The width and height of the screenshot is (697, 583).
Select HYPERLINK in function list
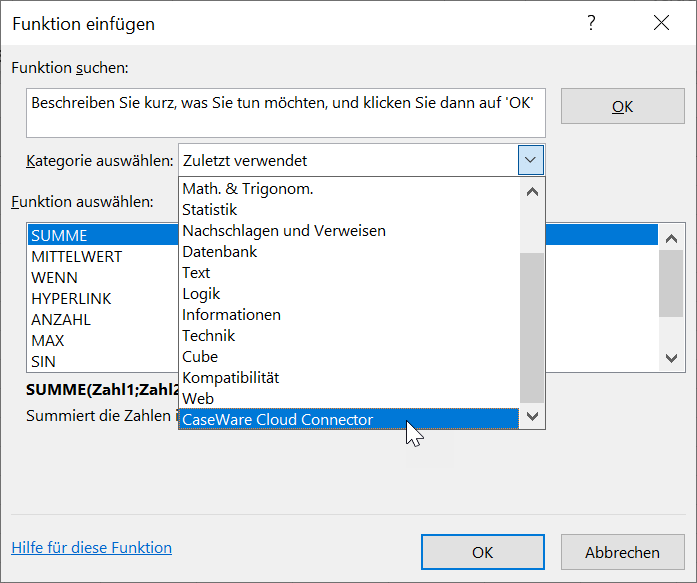[102, 299]
